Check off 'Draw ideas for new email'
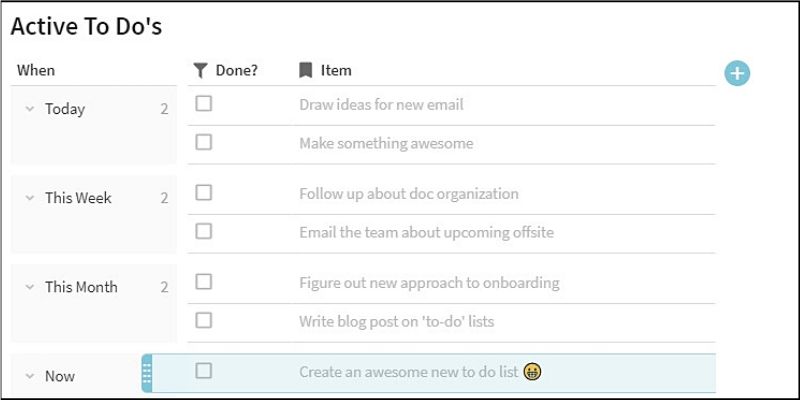The image size is (800, 400). click(204, 103)
